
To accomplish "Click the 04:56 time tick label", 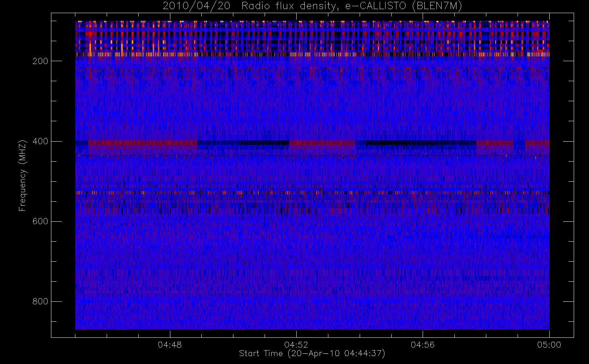I will (x=423, y=345).
